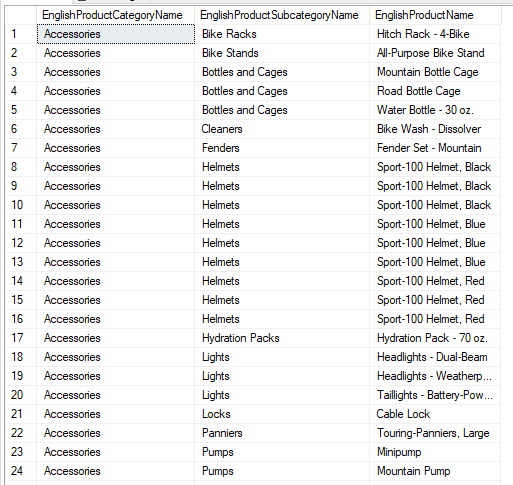This screenshot has width=513, height=485.
Task: Click the EnglishProductSubcategoryName column header
Action: coord(282,15)
